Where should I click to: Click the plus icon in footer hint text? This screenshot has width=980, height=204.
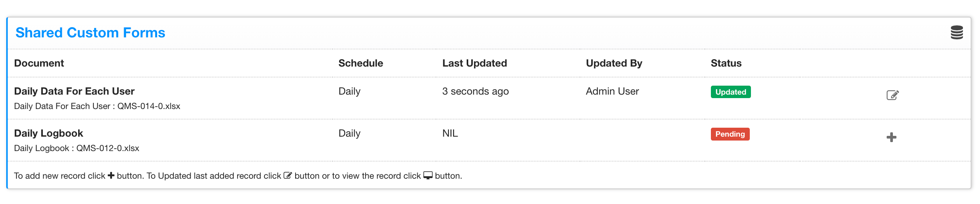(x=111, y=176)
